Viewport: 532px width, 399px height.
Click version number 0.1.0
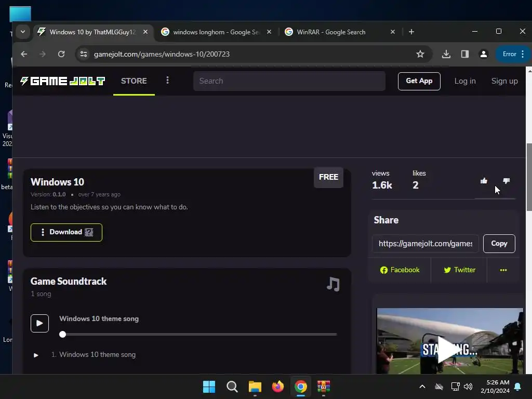coord(59,194)
